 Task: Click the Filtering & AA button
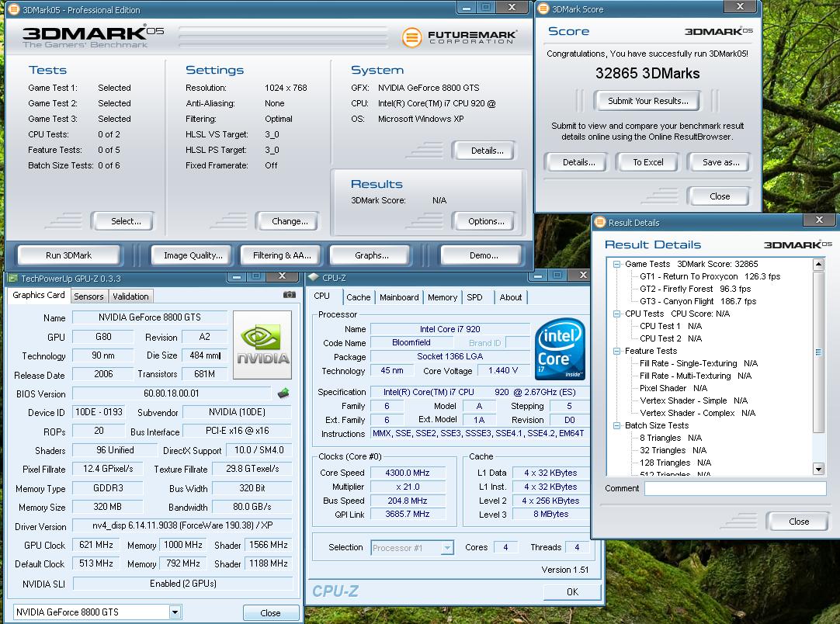coord(282,255)
